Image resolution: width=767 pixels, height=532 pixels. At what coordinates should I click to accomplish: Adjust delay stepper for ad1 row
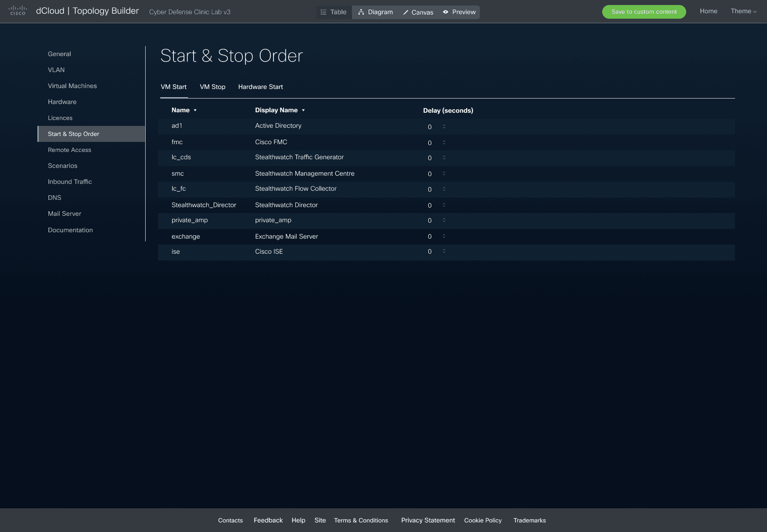pos(444,126)
